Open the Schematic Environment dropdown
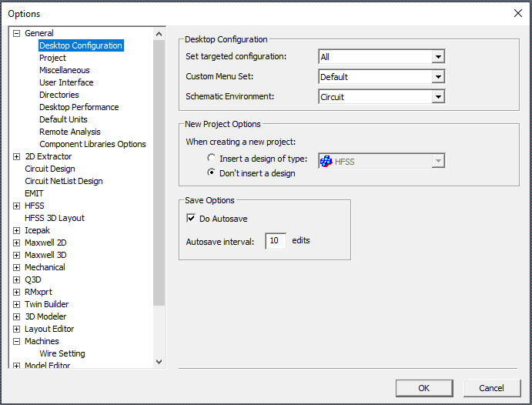The image size is (532, 405). coord(437,97)
